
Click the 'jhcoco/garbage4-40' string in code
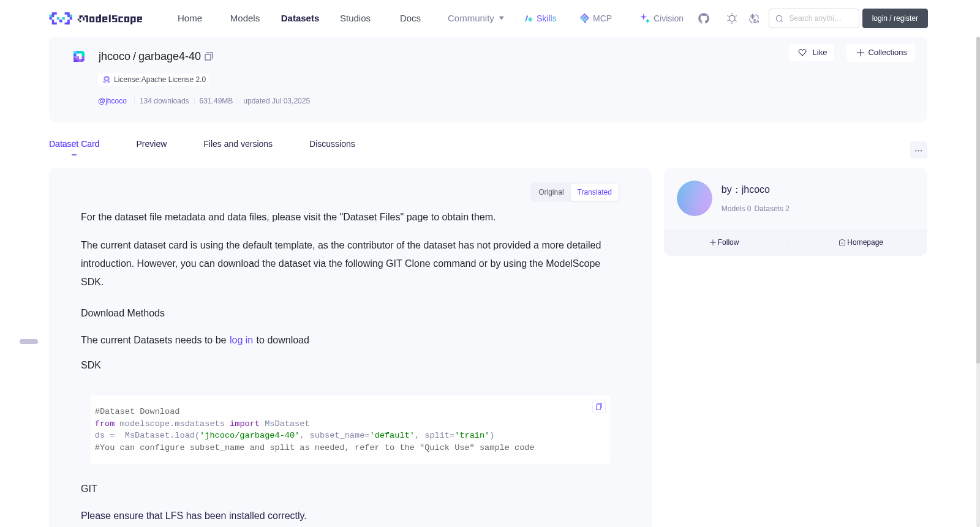249,435
